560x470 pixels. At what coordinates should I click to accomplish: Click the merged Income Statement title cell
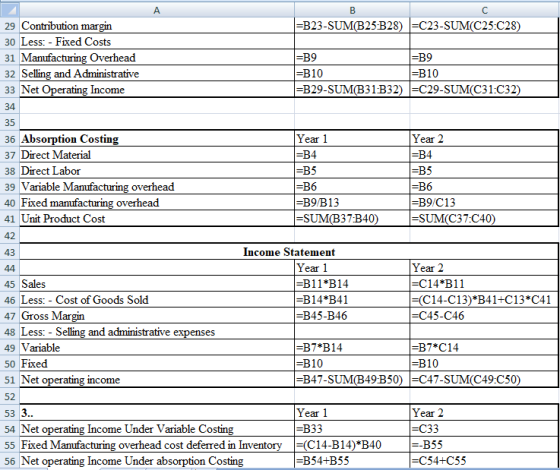pyautogui.click(x=289, y=252)
